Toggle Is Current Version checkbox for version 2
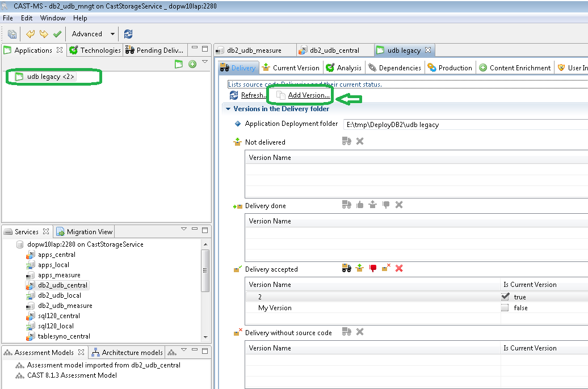The width and height of the screenshot is (588, 389). click(x=505, y=297)
